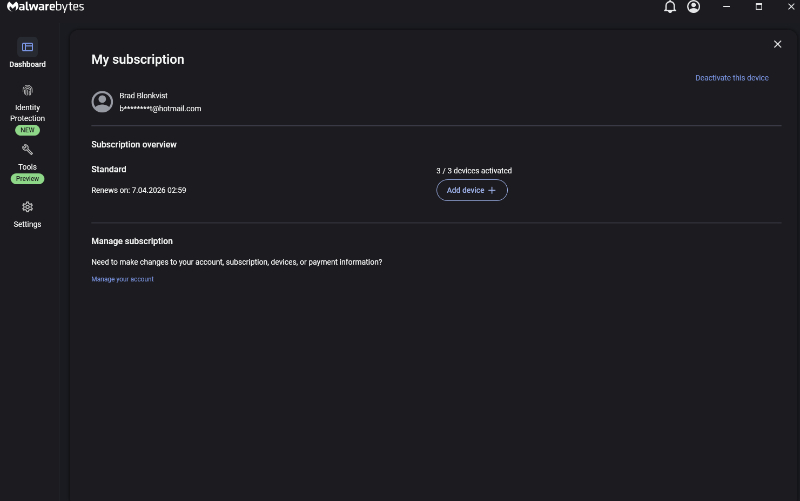Click the name 'Brad Blonkvist'
Screen dimensions: 800x501
tap(143, 95)
